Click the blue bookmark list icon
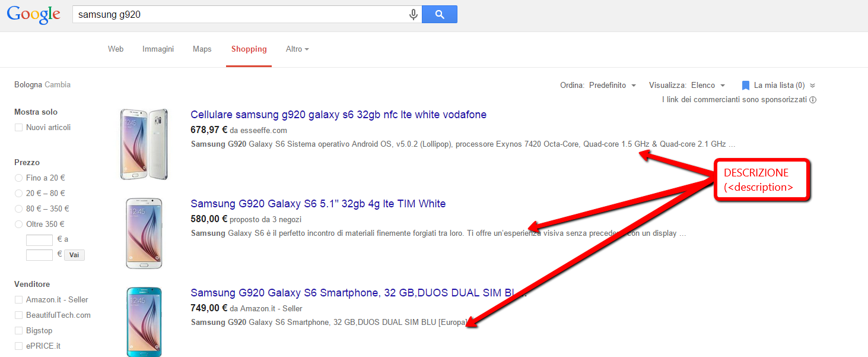 tap(746, 86)
